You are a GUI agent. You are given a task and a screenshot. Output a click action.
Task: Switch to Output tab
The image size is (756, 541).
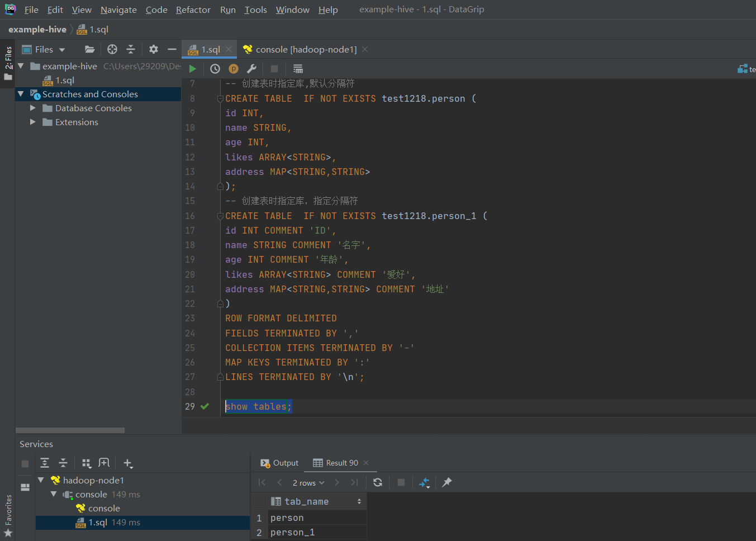click(x=279, y=463)
